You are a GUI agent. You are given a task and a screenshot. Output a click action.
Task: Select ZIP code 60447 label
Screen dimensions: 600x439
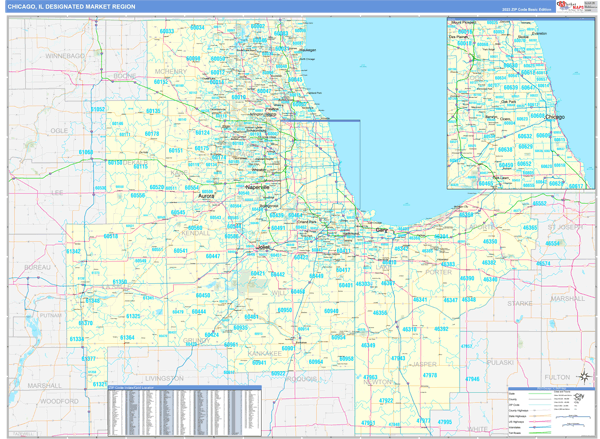pyautogui.click(x=213, y=256)
